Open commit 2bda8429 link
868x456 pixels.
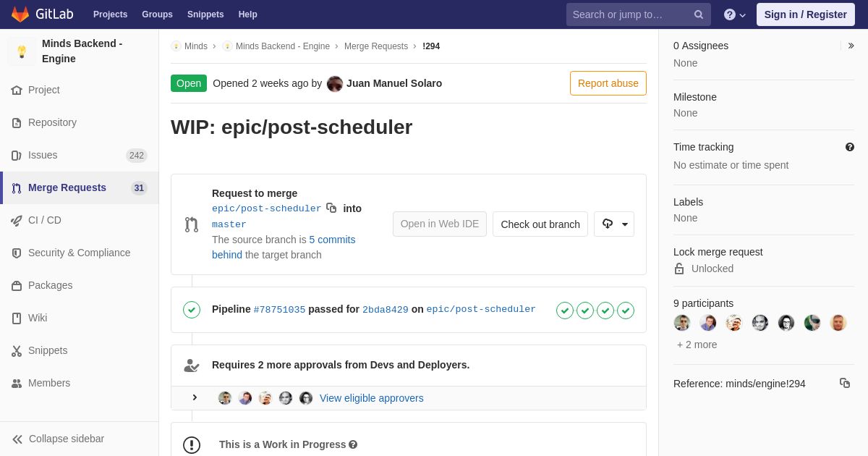tap(386, 310)
